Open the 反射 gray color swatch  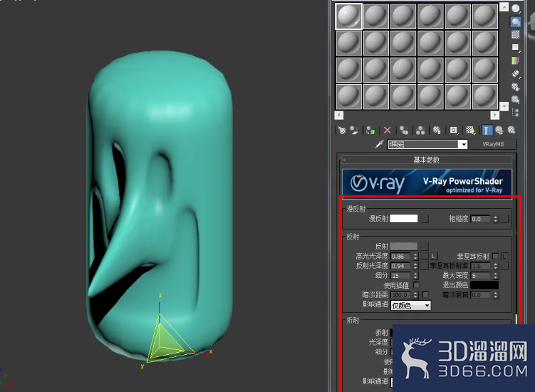coord(404,246)
